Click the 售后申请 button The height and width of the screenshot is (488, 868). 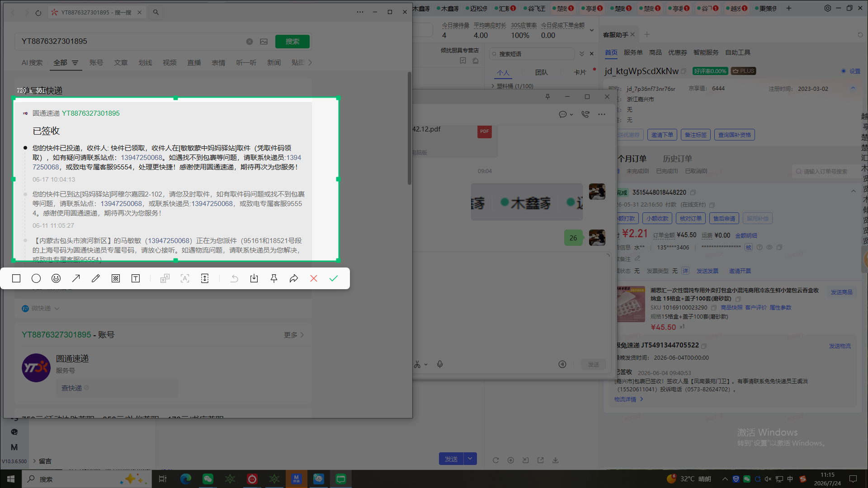pyautogui.click(x=724, y=218)
